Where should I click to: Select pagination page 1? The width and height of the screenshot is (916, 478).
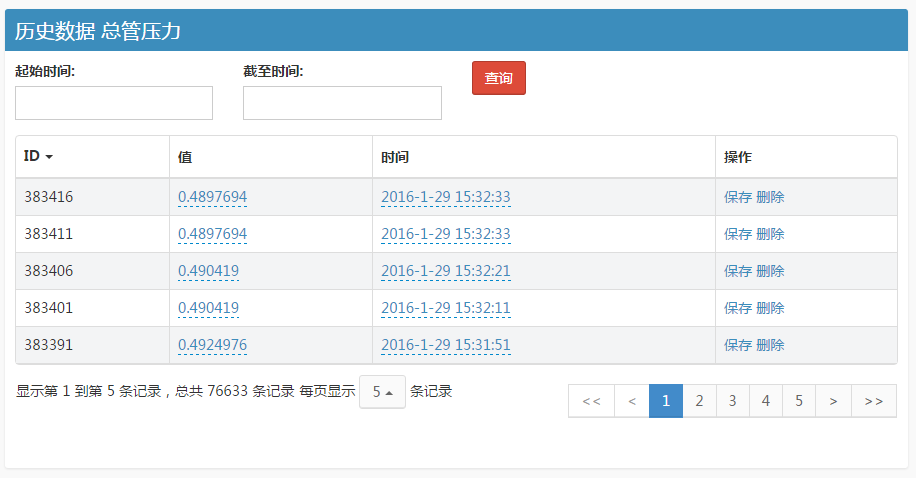pos(666,401)
